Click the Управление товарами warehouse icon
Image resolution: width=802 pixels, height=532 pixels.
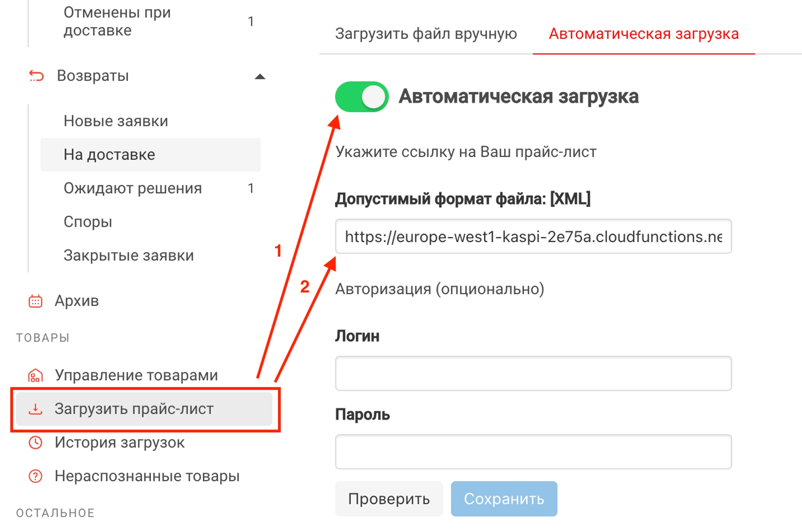click(x=35, y=376)
